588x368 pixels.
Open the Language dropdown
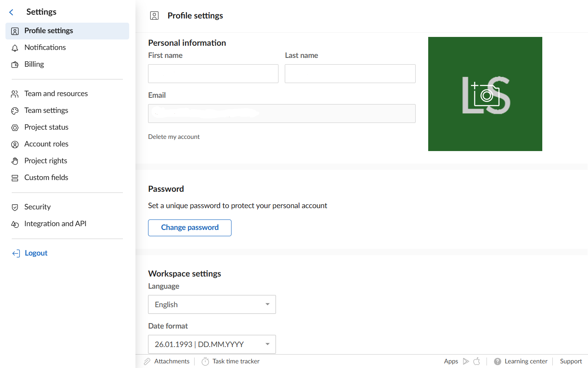pyautogui.click(x=212, y=304)
